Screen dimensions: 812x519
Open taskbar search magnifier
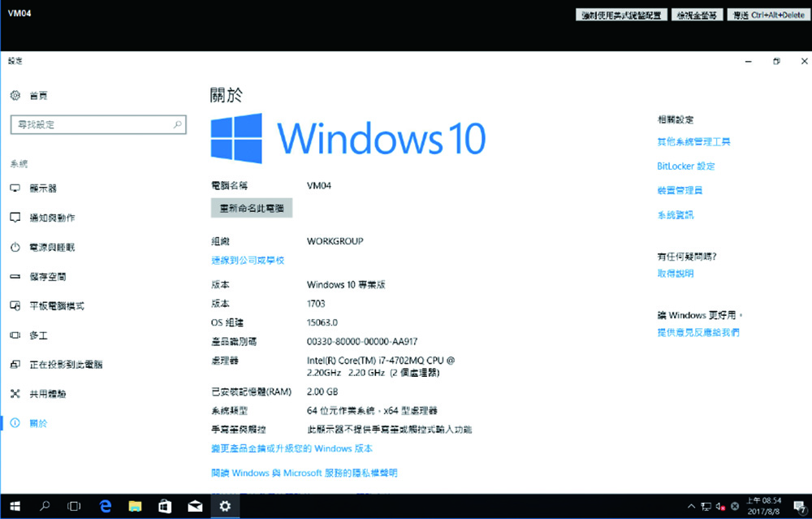[45, 506]
